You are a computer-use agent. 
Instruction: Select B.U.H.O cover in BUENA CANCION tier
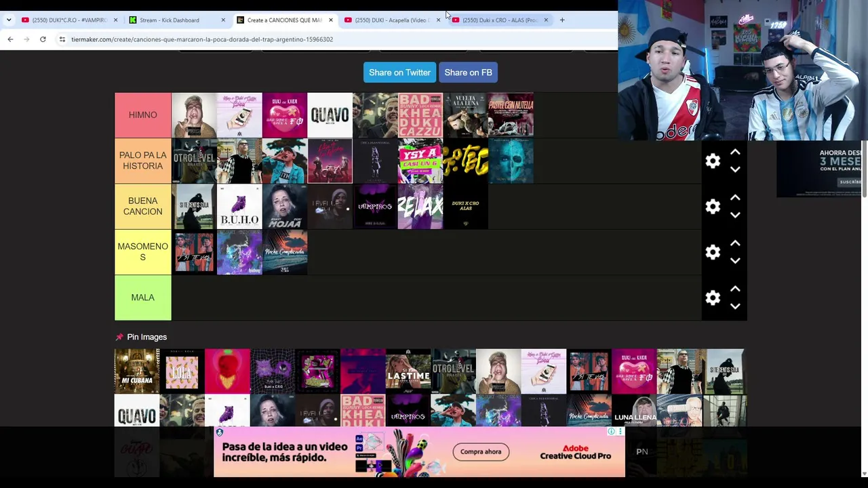click(239, 206)
